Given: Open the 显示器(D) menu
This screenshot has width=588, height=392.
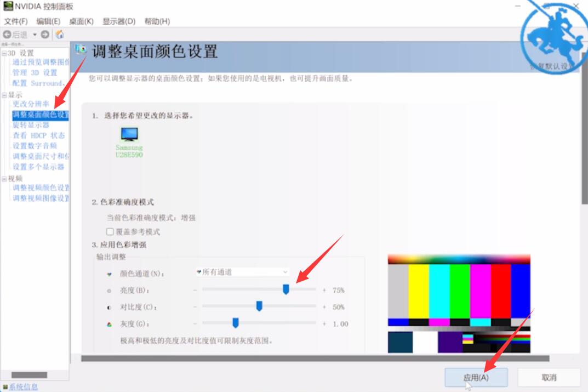Looking at the screenshot, I should 119,21.
